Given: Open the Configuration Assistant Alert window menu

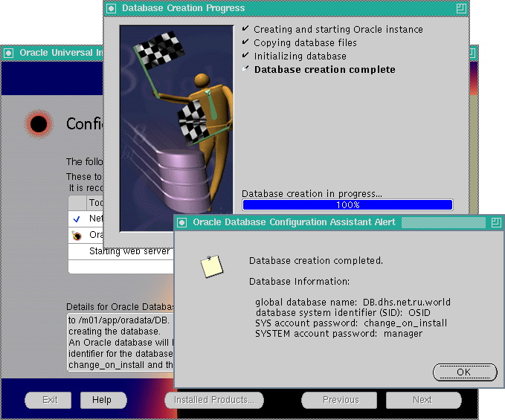Looking at the screenshot, I should 182,222.
